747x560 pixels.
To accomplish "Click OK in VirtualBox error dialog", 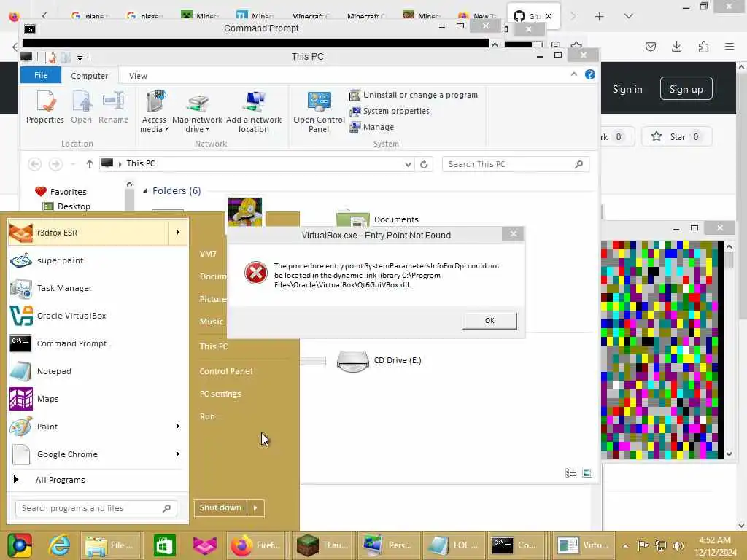I will (489, 321).
